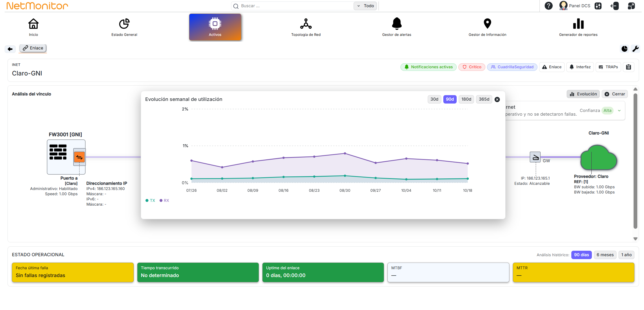This screenshot has height=310, width=644.
Task: Select 6 meses historical analysis
Action: pos(605,255)
